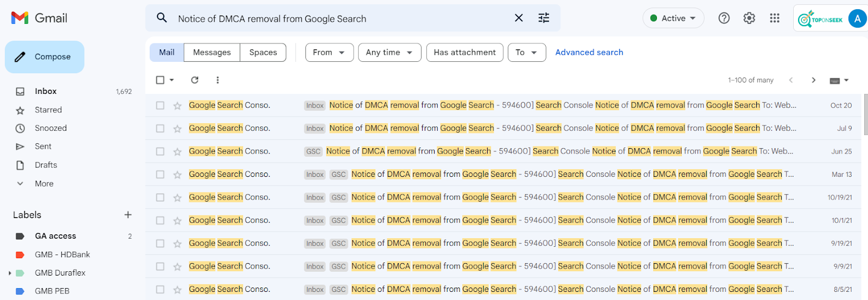Select the Oct 20 email checkbox

(160, 105)
